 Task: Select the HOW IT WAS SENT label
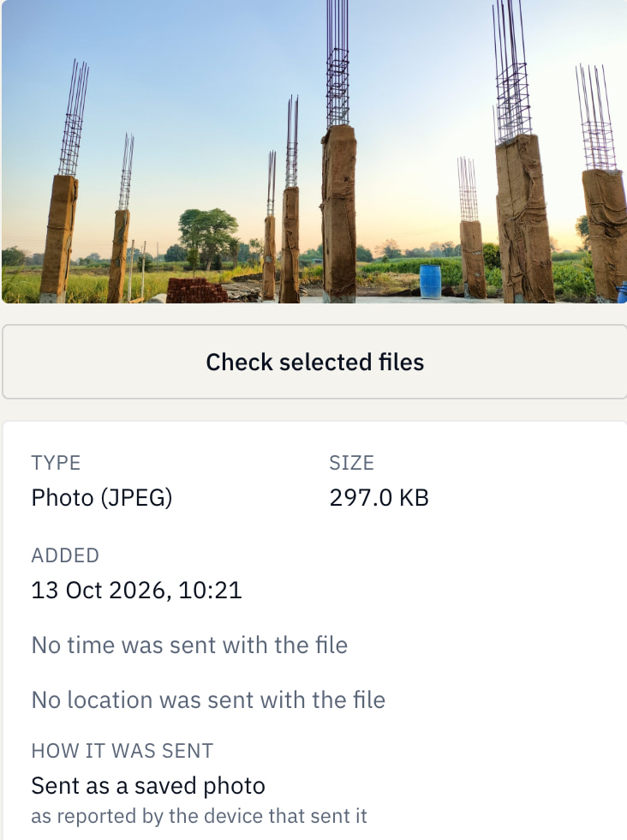tap(122, 751)
